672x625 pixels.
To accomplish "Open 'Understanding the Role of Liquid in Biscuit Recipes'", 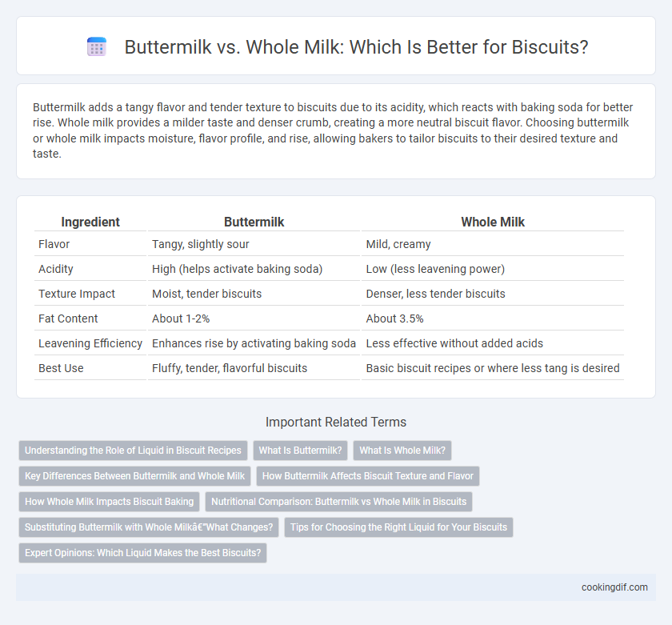I will pyautogui.click(x=133, y=451).
